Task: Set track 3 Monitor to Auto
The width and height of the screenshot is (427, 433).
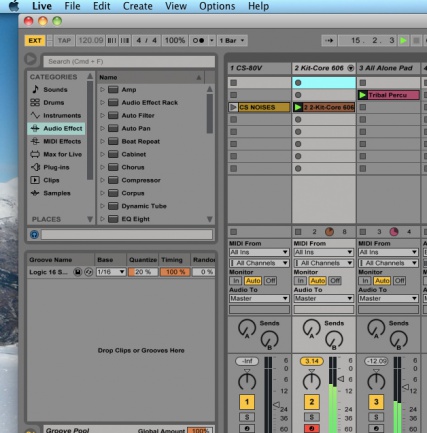Action: 382,281
